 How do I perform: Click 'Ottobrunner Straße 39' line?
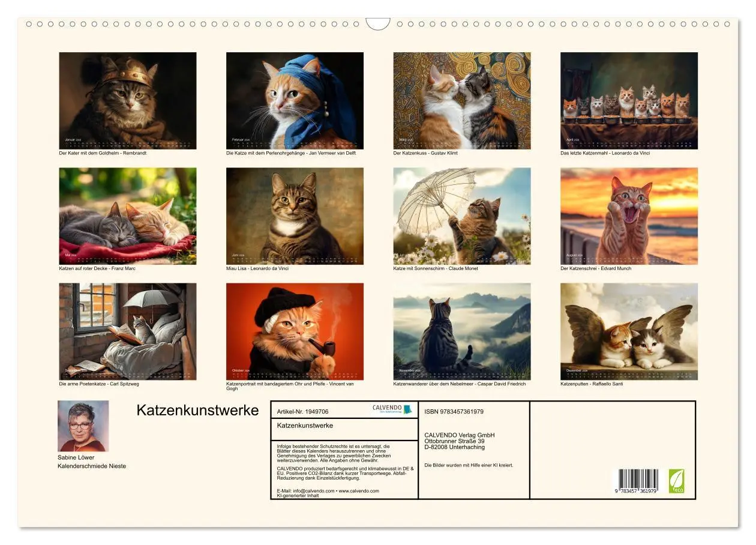pyautogui.click(x=454, y=441)
